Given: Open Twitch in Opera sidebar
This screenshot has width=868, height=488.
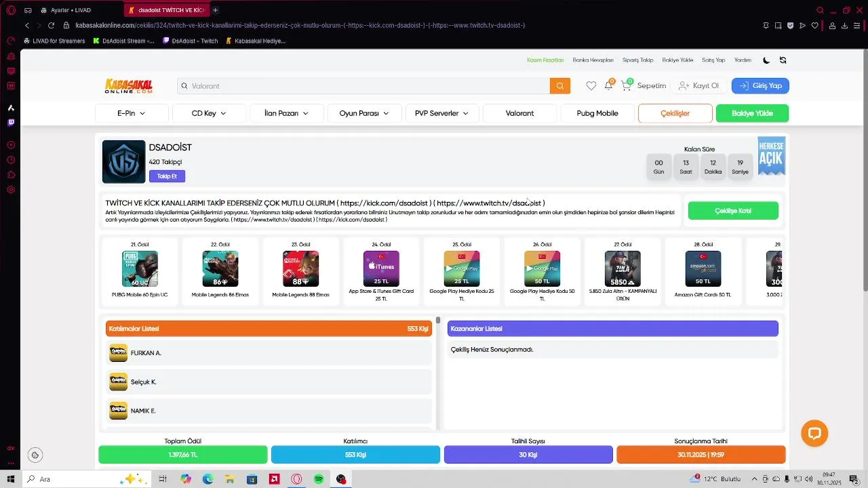Looking at the screenshot, I should point(11,123).
